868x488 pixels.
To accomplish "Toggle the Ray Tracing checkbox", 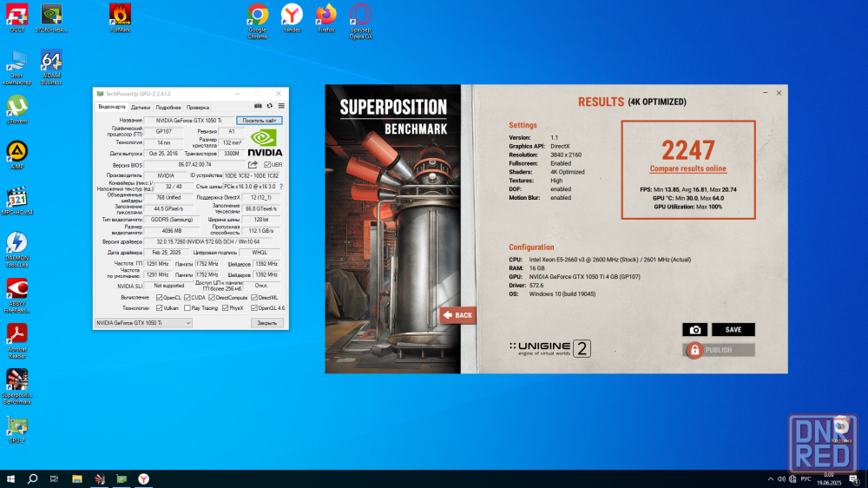I will click(x=187, y=308).
